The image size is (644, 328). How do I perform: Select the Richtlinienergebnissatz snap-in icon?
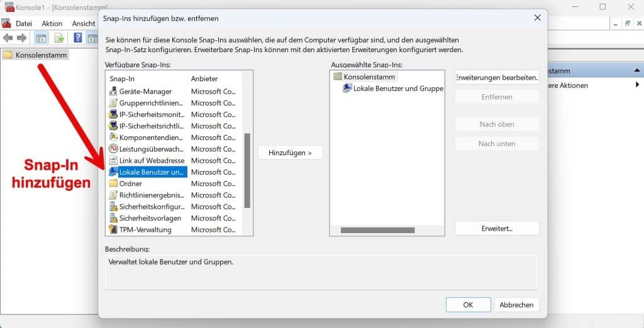pos(113,195)
